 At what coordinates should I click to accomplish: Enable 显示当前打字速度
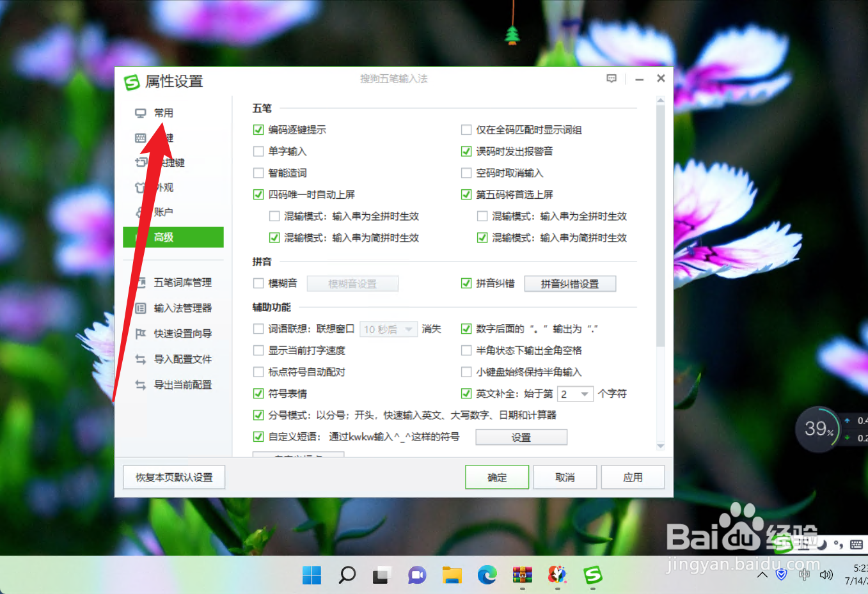pyautogui.click(x=258, y=350)
